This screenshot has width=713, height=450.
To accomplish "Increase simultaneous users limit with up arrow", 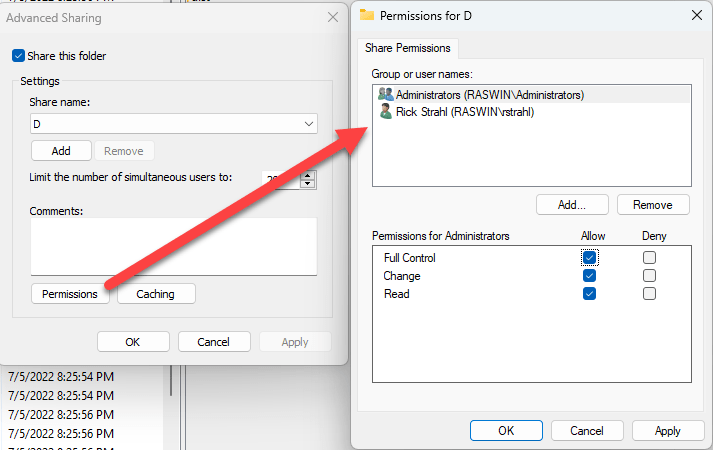I will [x=308, y=175].
